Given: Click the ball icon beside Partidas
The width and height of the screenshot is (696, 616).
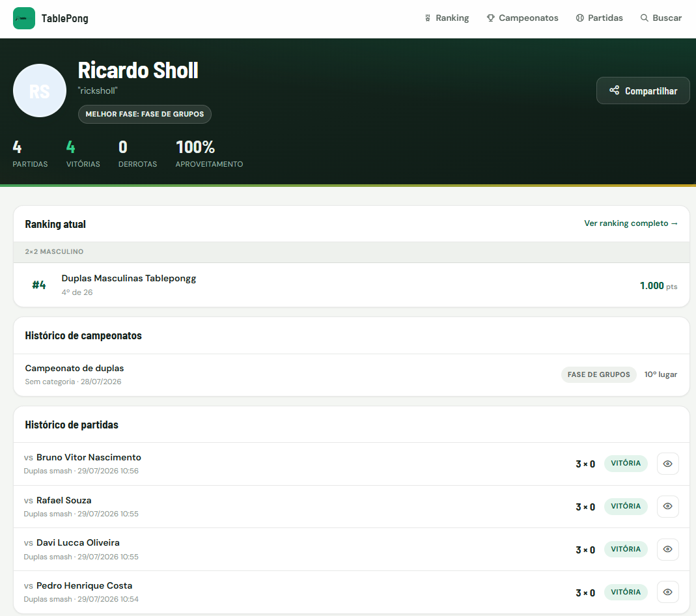Looking at the screenshot, I should (x=579, y=18).
